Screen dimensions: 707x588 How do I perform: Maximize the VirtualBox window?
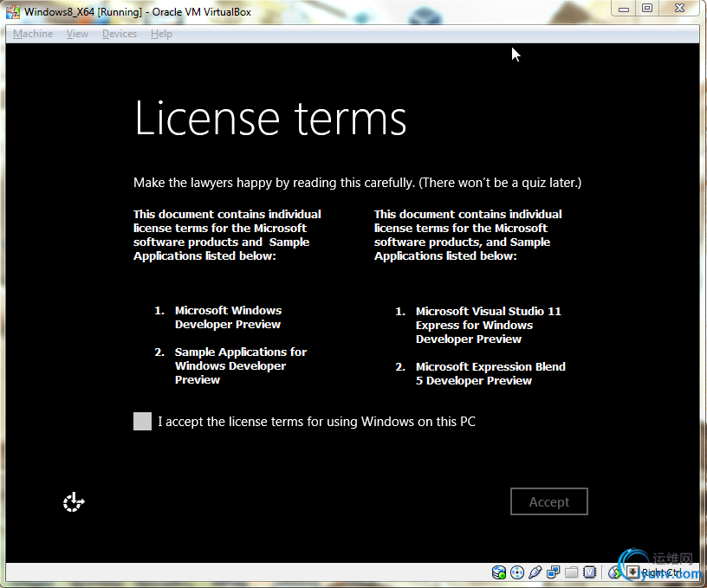(x=647, y=9)
